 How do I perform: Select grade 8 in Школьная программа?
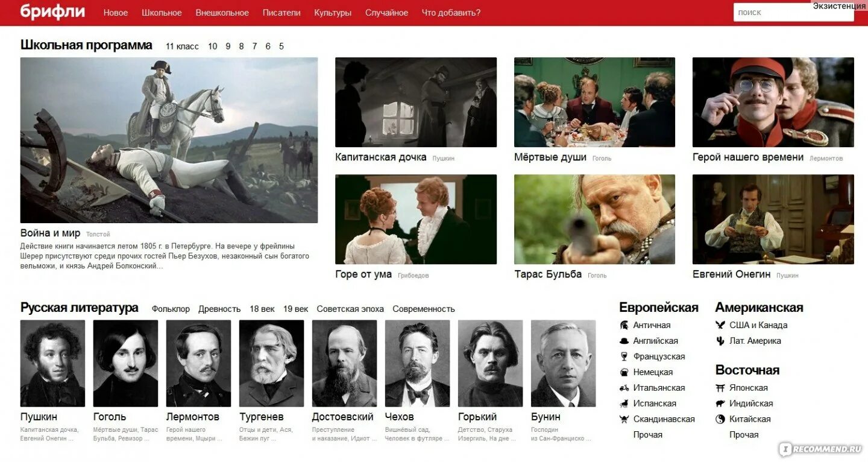pyautogui.click(x=242, y=46)
